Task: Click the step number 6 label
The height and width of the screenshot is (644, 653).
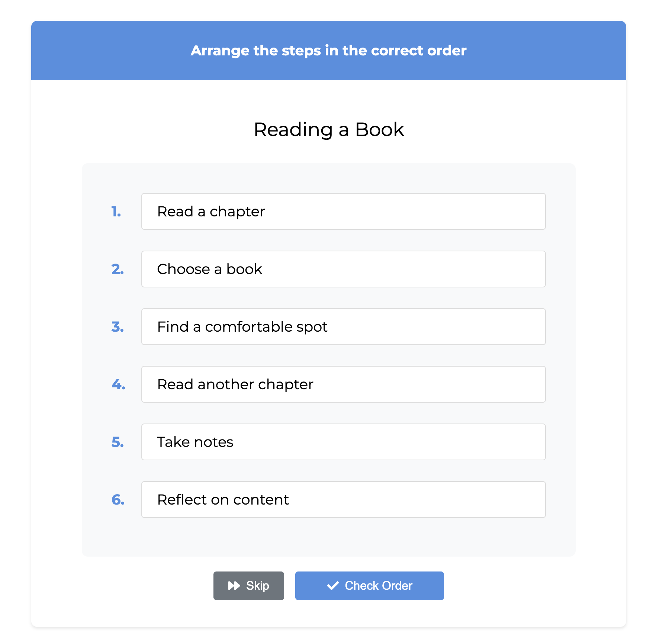Action: 117,499
